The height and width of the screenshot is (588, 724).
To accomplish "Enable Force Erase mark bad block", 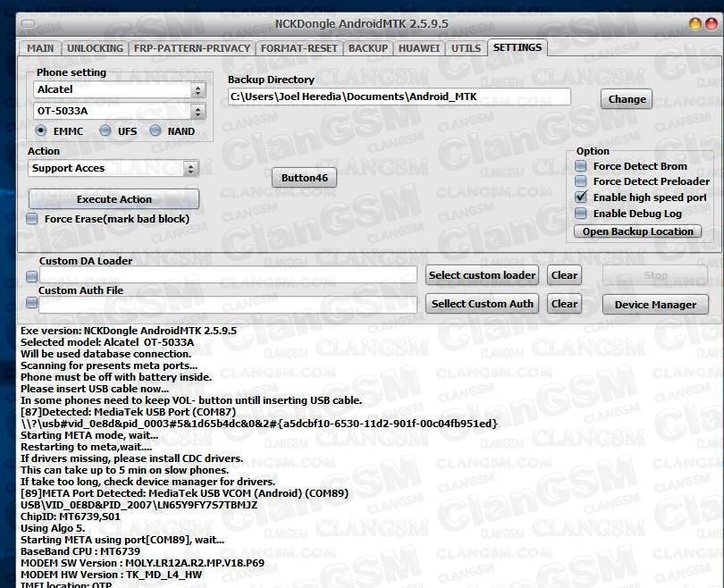I will [32, 219].
